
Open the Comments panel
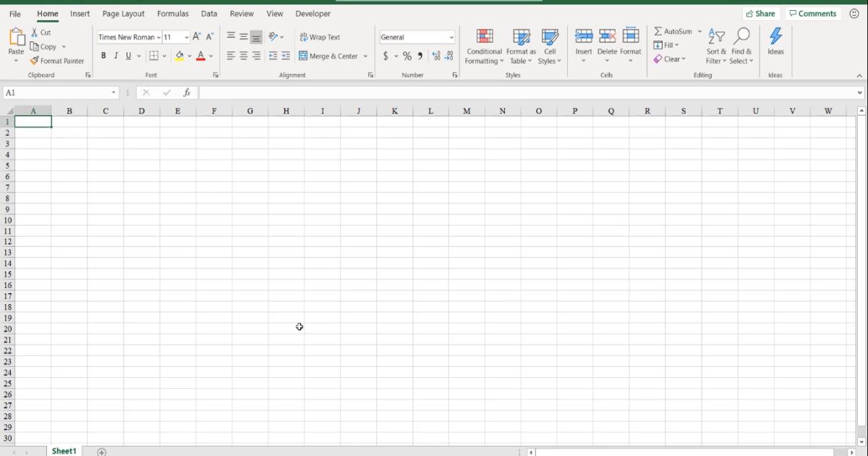click(813, 13)
